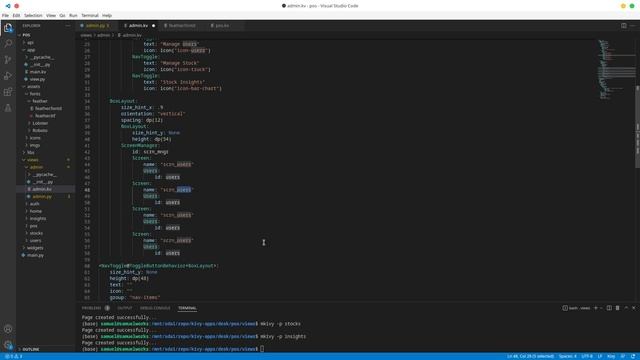Open the Run and Debug view
This screenshot has width=640, height=360.
8,76
